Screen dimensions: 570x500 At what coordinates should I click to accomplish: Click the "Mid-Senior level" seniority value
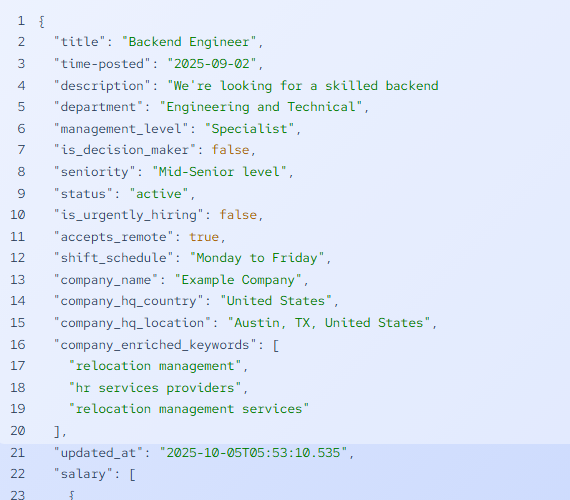(x=219, y=172)
